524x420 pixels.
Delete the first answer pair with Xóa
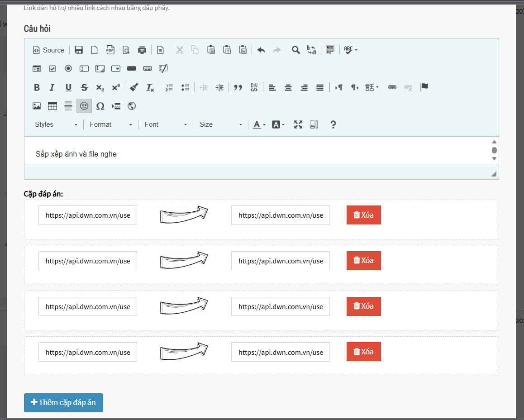pyautogui.click(x=363, y=215)
